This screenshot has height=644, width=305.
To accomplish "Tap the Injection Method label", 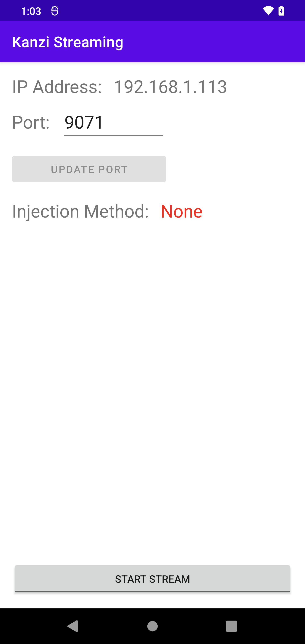I will click(80, 211).
